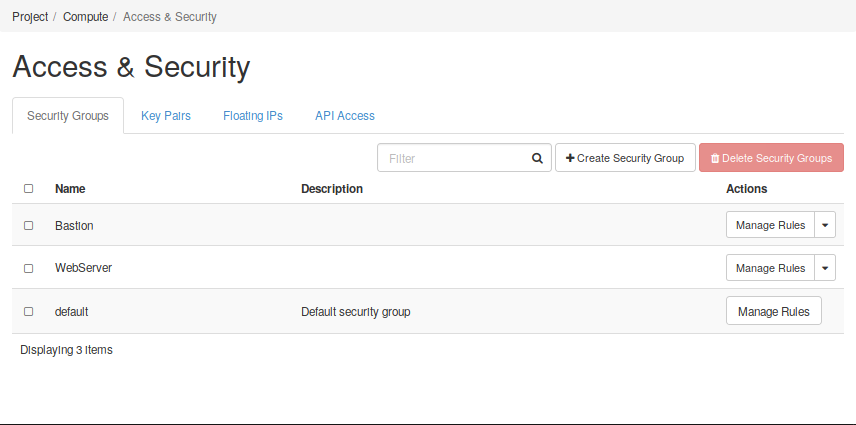This screenshot has height=425, width=856.
Task: Tick the WebServer security group checkbox
Action: click(28, 268)
